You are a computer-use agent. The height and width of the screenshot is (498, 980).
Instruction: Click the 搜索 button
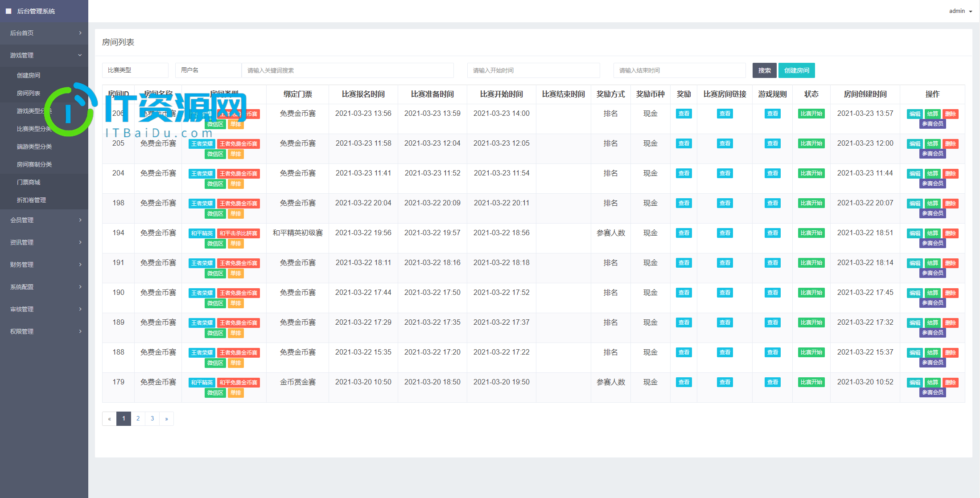pos(764,70)
